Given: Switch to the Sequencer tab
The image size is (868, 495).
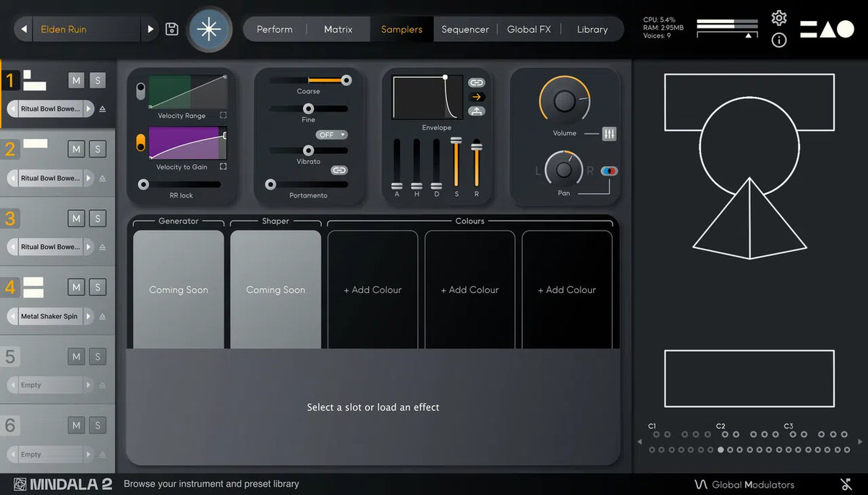Looking at the screenshot, I should click(465, 30).
